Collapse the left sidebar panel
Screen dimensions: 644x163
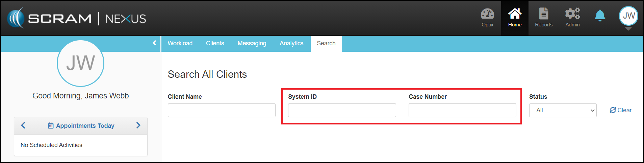coord(154,43)
